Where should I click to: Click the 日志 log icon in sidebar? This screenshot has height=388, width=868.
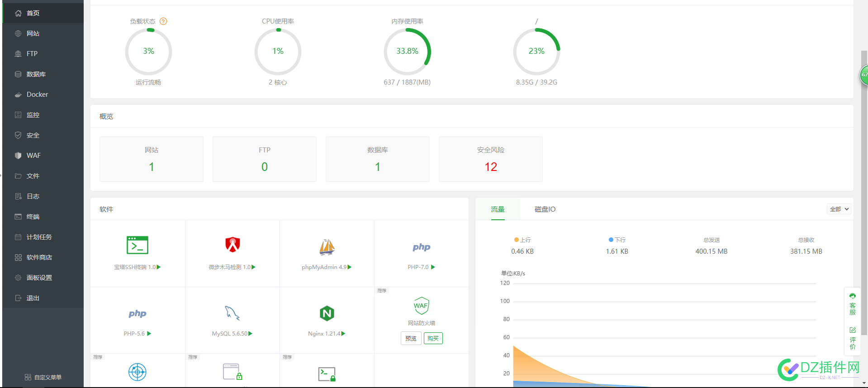pos(18,196)
